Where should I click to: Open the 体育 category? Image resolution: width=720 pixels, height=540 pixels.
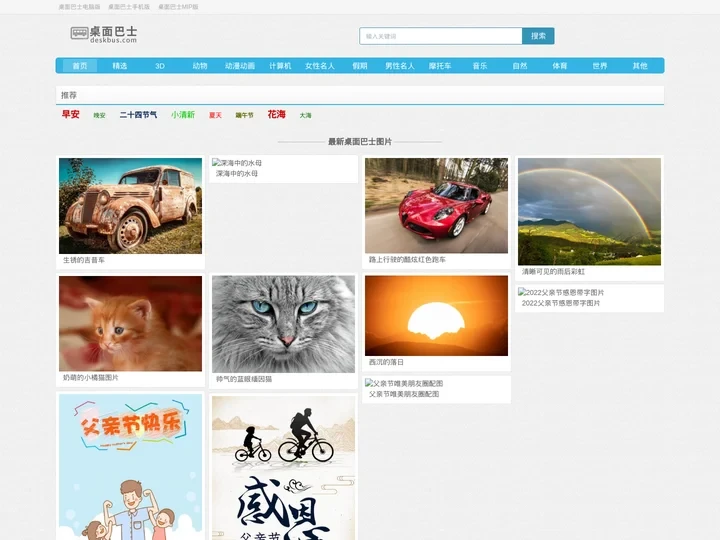pos(560,66)
